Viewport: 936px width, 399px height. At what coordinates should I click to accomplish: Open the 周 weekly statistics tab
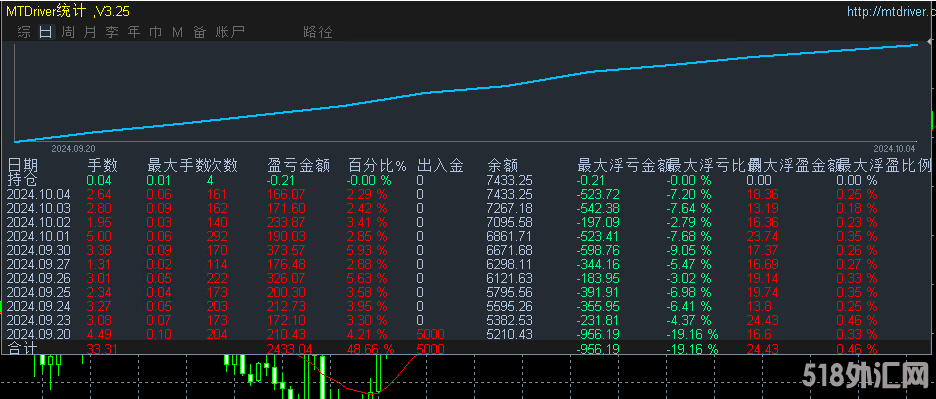point(69,32)
